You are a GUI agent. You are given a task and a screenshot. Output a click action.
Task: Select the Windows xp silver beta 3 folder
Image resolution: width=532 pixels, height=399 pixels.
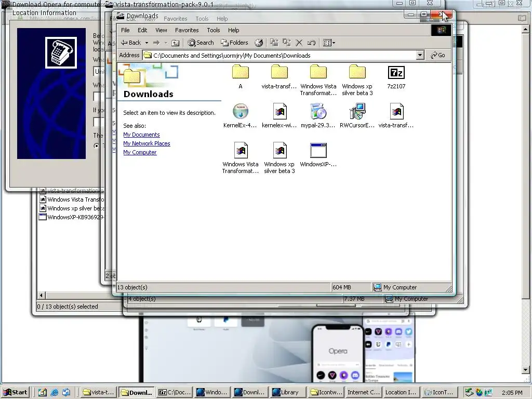357,81
